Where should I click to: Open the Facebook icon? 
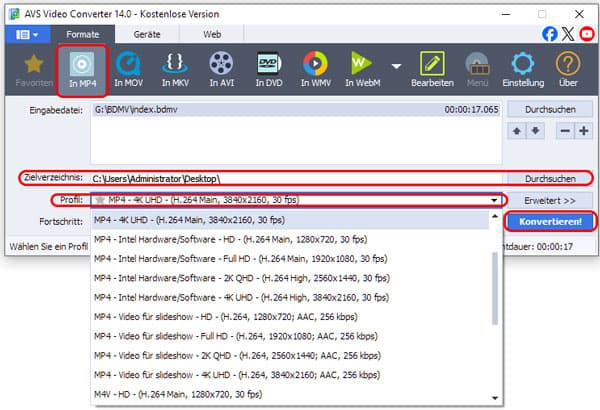(549, 34)
